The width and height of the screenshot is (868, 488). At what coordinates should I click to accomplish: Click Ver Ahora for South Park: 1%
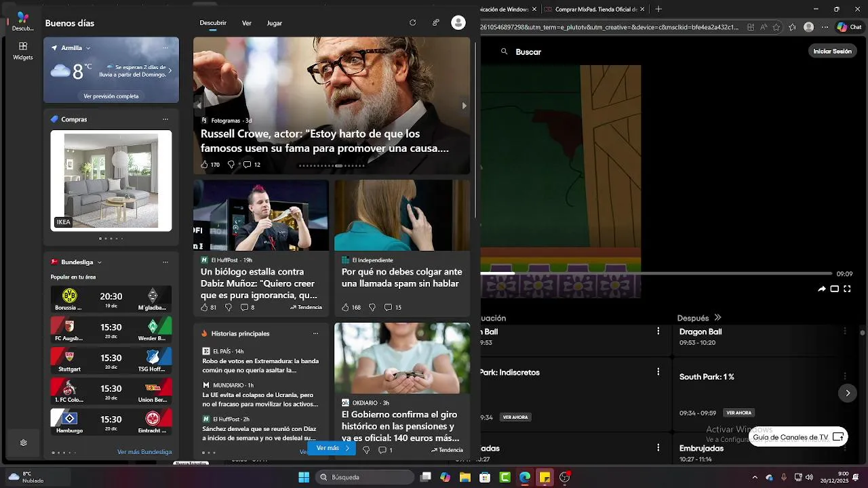(x=739, y=413)
